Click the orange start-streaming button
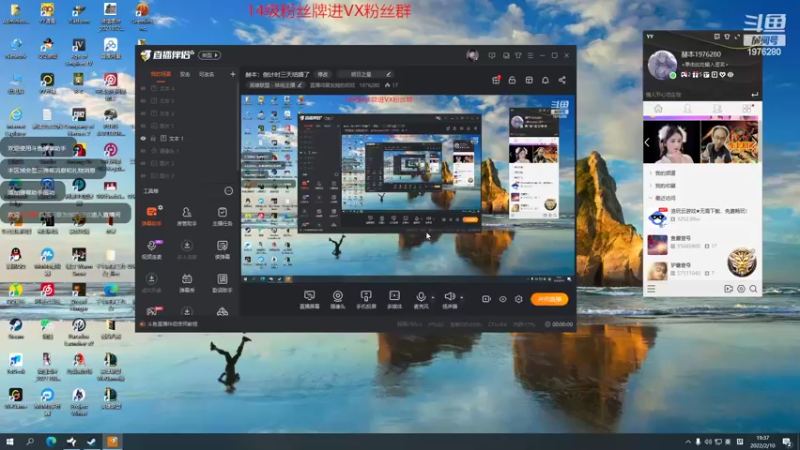Image resolution: width=800 pixels, height=450 pixels. [x=549, y=299]
